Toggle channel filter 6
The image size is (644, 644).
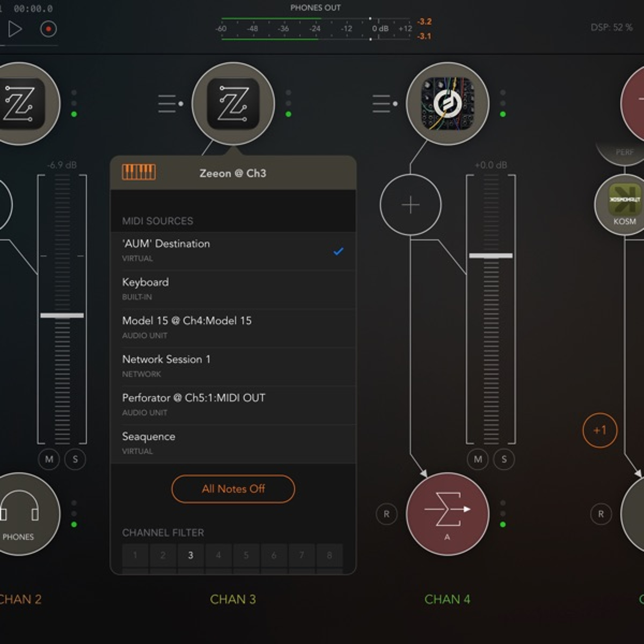(x=274, y=555)
